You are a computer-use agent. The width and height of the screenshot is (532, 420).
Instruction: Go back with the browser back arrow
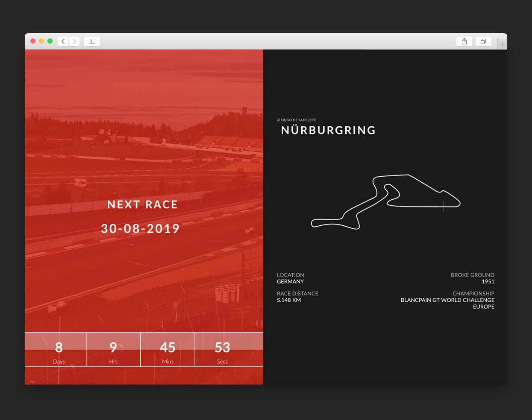pos(63,41)
